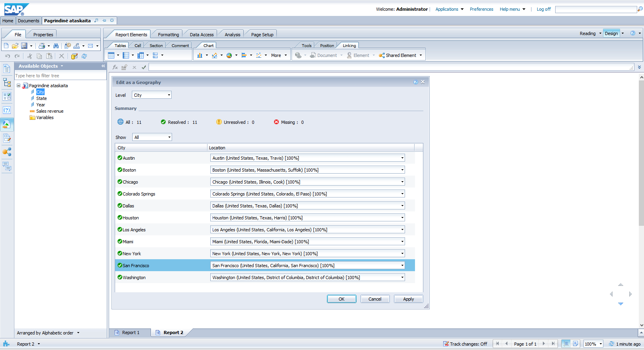Click the Apply button
Screen dimensions: 644x350
(x=408, y=299)
